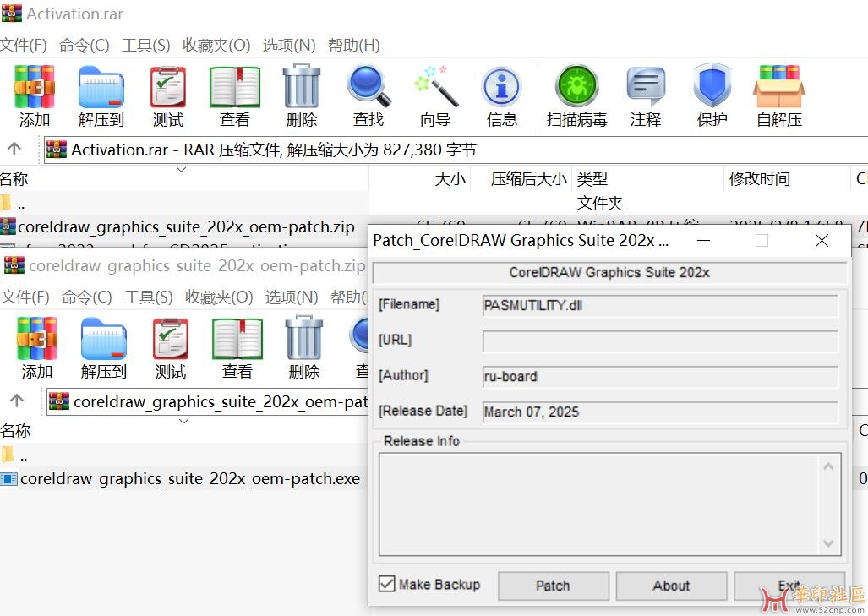Click the Virus Scan bug icon
The width and height of the screenshot is (868, 616).
[x=576, y=86]
